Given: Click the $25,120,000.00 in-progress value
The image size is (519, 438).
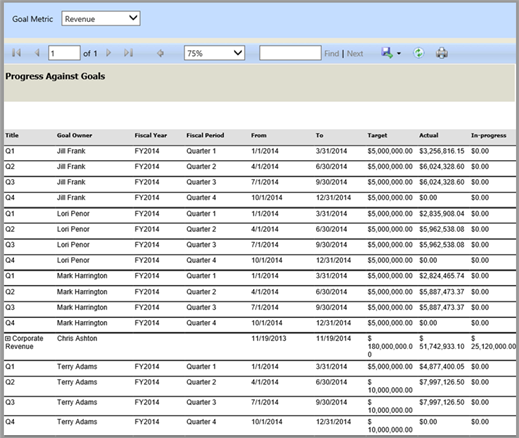Looking at the screenshot, I should (x=493, y=343).
